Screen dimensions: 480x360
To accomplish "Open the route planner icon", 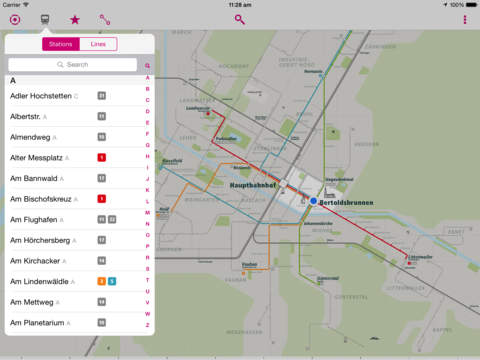I will 105,20.
